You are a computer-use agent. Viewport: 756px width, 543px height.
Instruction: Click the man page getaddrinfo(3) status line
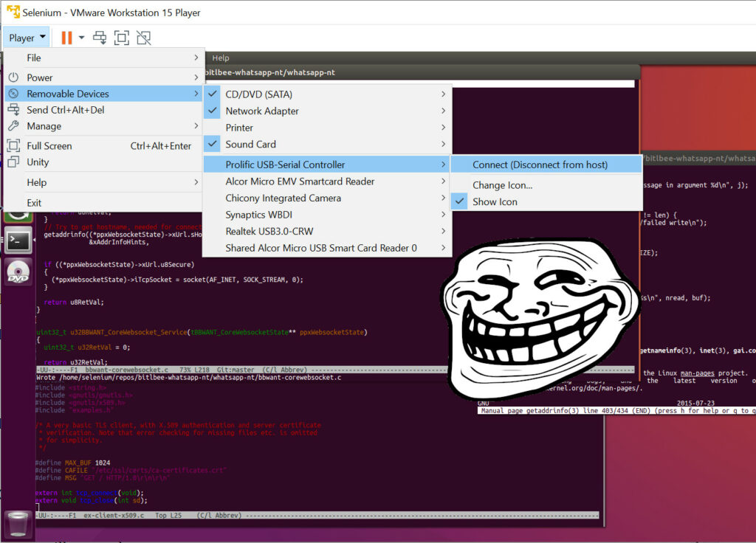pos(616,410)
